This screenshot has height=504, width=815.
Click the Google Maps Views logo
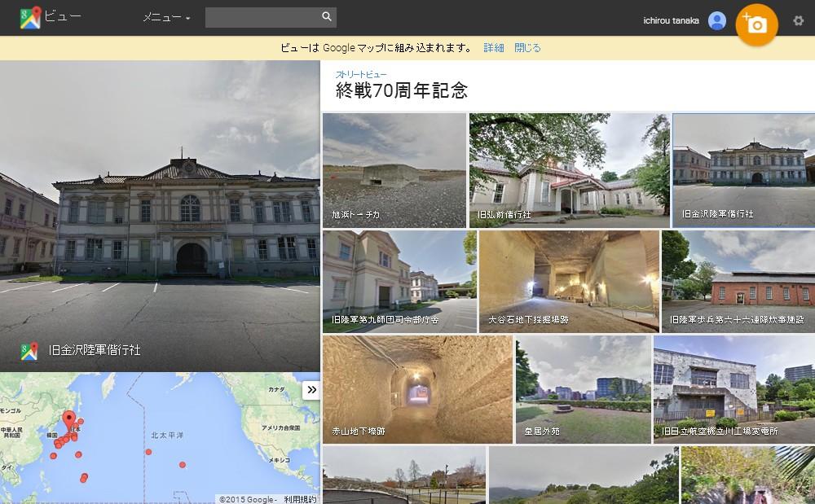tap(30, 17)
